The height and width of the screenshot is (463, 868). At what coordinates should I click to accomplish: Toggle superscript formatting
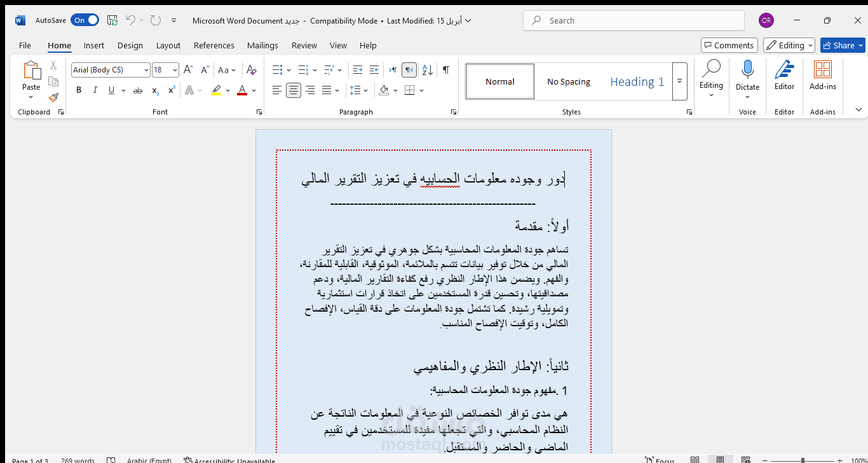pyautogui.click(x=172, y=90)
